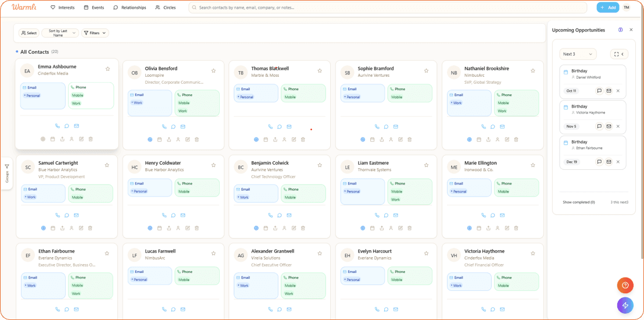This screenshot has height=320, width=644.
Task: Click the Select contacts button
Action: point(28,33)
